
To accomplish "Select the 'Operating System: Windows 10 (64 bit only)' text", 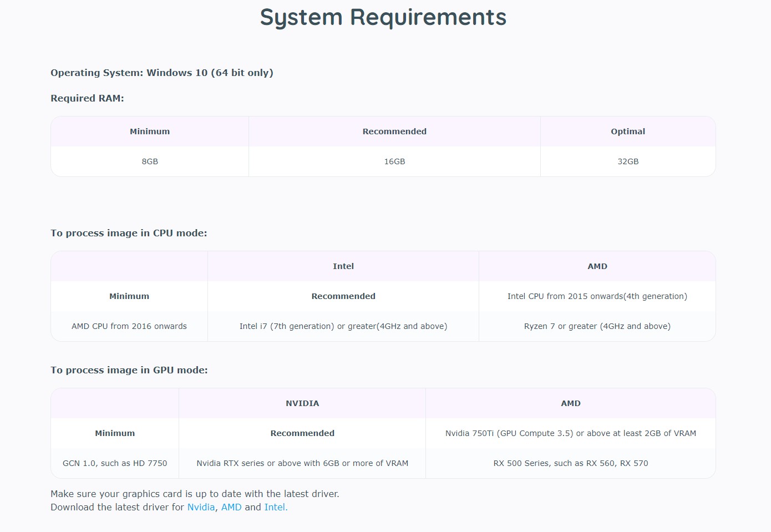I will (162, 73).
